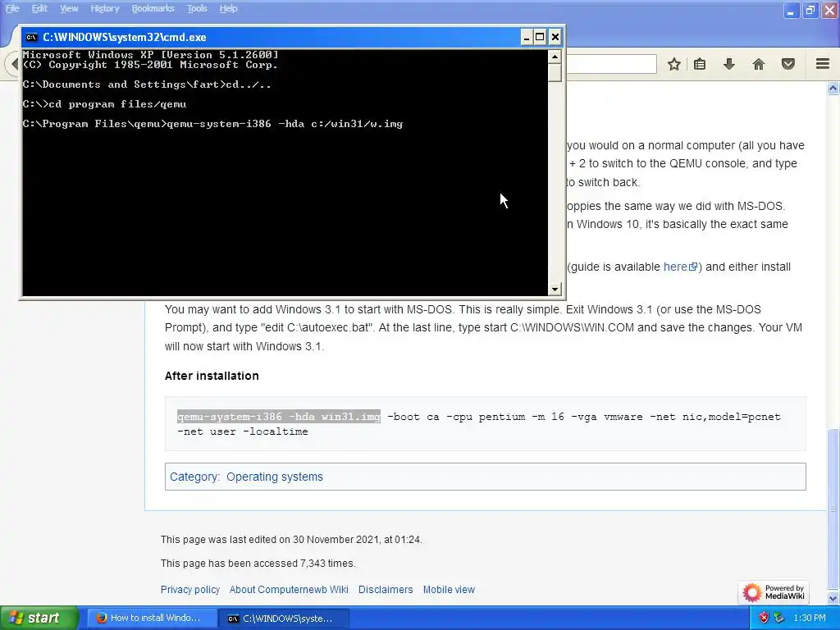Open the File menu in Firefox
Screen dimensions: 840x630
click(12, 8)
